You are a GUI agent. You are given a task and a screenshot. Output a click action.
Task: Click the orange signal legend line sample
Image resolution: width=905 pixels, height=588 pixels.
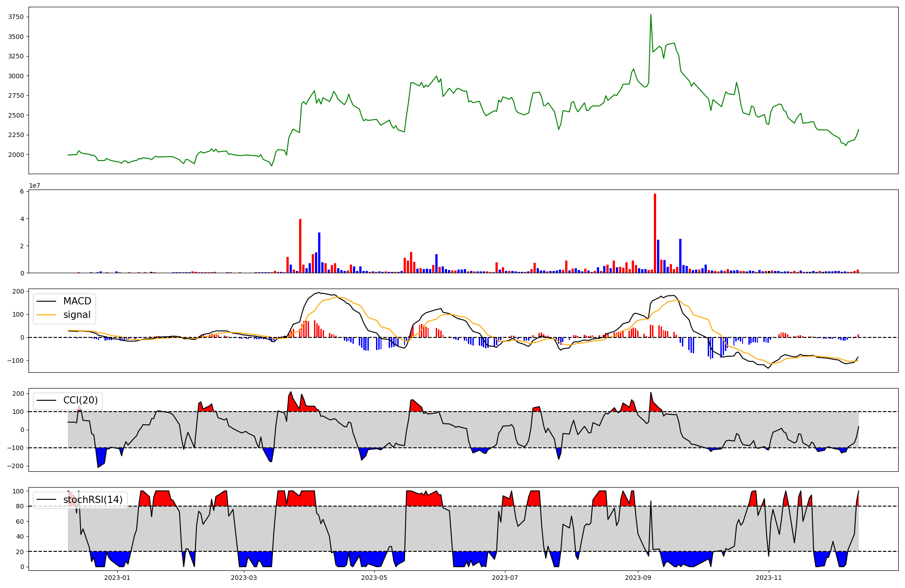point(46,315)
